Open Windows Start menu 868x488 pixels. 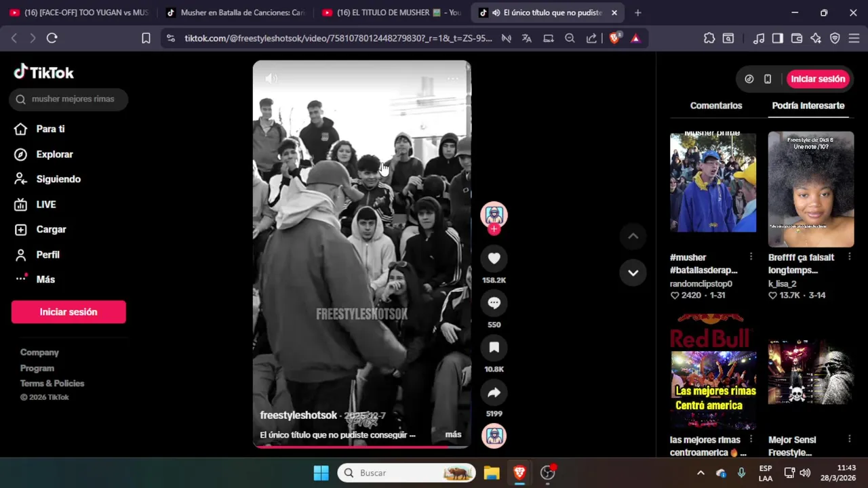[321, 473]
